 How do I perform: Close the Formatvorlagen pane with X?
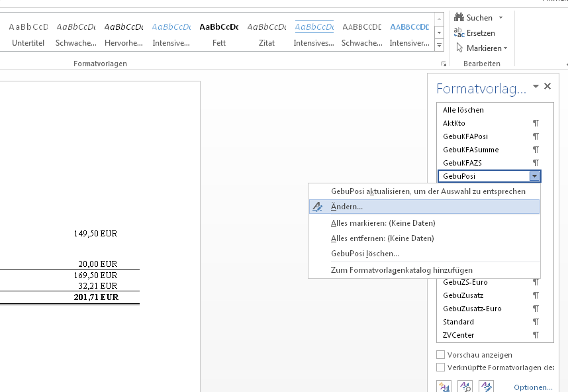point(547,86)
